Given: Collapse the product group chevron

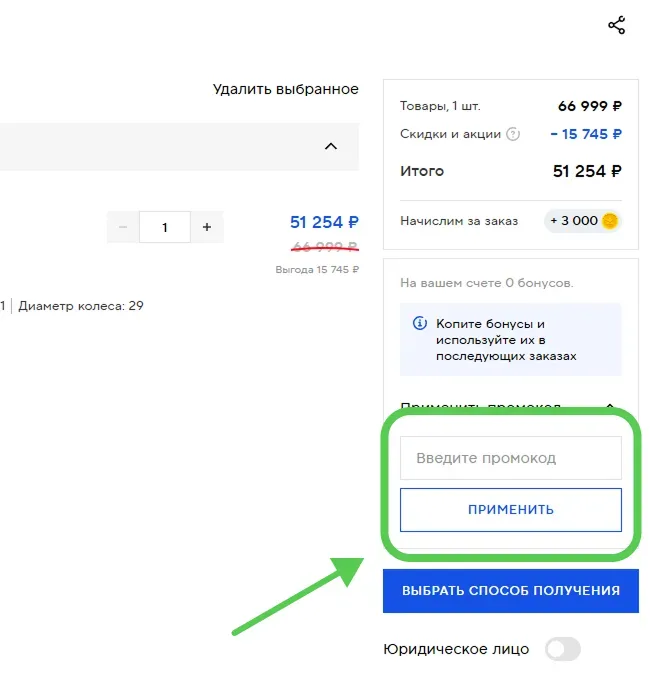Looking at the screenshot, I should click(x=331, y=147).
